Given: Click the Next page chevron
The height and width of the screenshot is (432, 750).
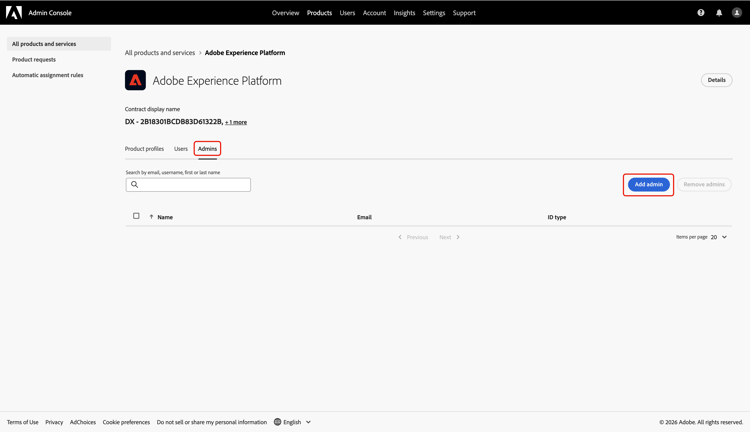Looking at the screenshot, I should [458, 237].
